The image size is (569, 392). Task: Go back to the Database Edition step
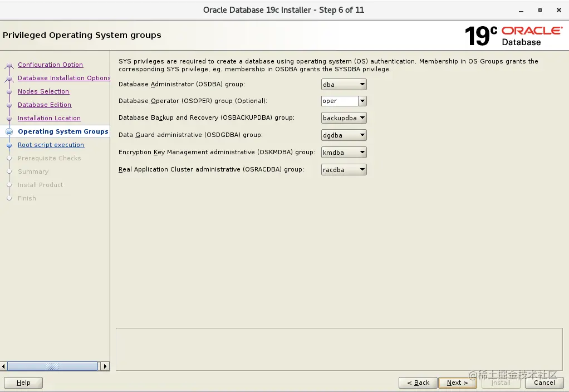(45, 105)
